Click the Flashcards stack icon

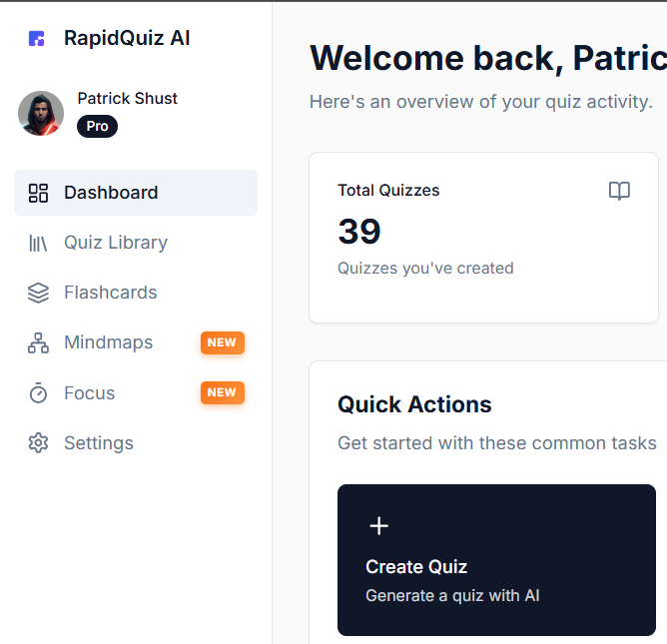coord(38,293)
